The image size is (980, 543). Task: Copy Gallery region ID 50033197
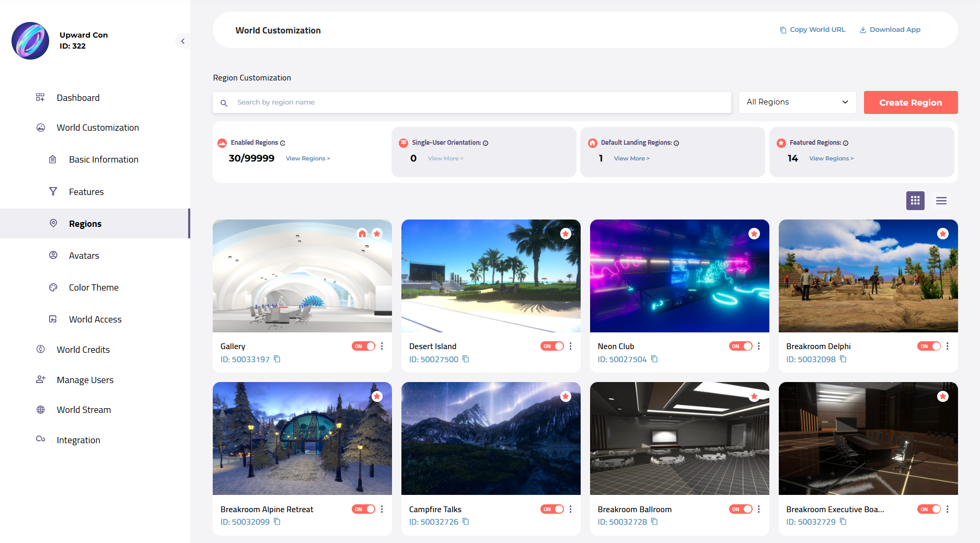click(277, 359)
